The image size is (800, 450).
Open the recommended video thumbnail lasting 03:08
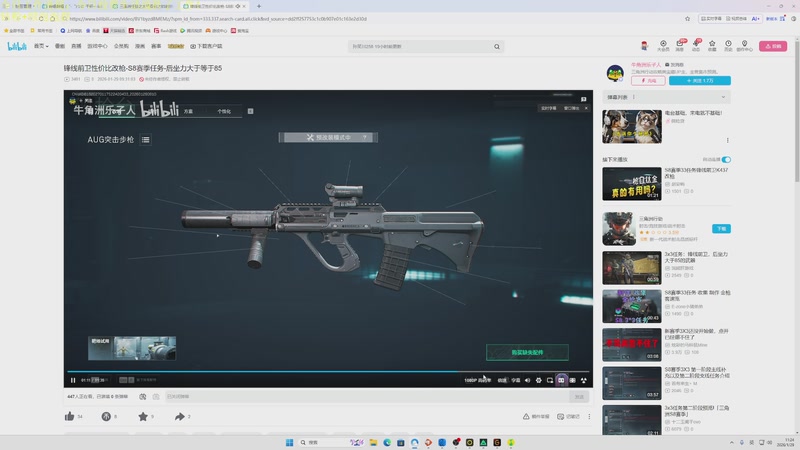coord(632,344)
